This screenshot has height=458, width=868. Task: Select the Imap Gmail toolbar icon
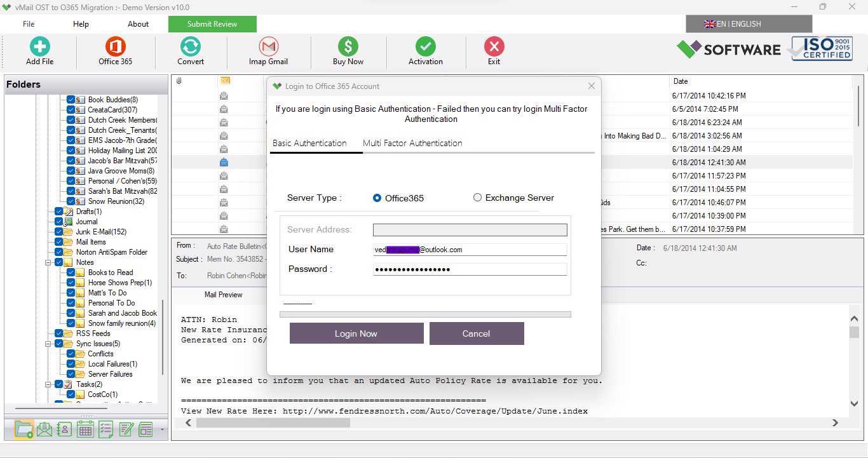tap(269, 47)
